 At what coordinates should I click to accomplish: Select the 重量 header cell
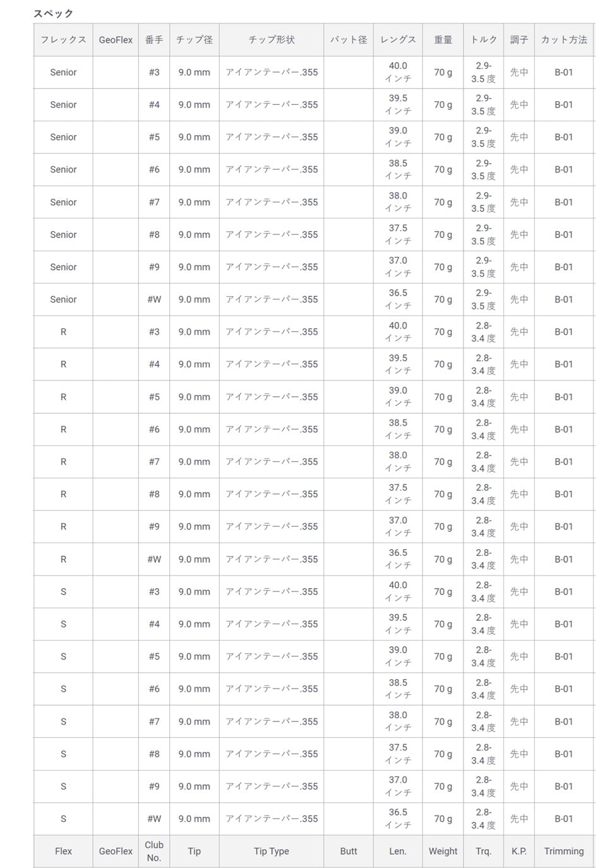click(x=443, y=40)
